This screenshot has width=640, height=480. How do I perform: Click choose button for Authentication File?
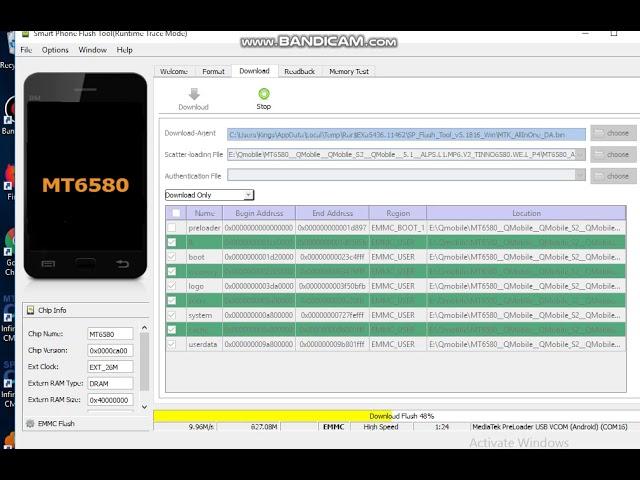click(613, 176)
